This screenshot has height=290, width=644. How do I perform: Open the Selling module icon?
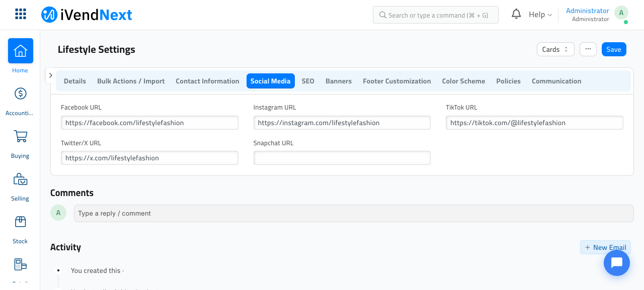pos(20,179)
